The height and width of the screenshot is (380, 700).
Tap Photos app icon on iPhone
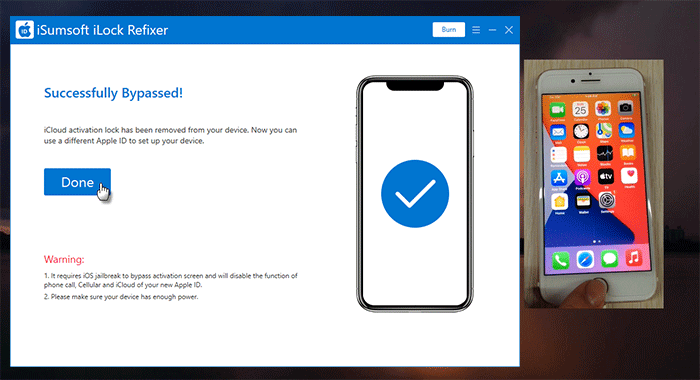(x=603, y=109)
